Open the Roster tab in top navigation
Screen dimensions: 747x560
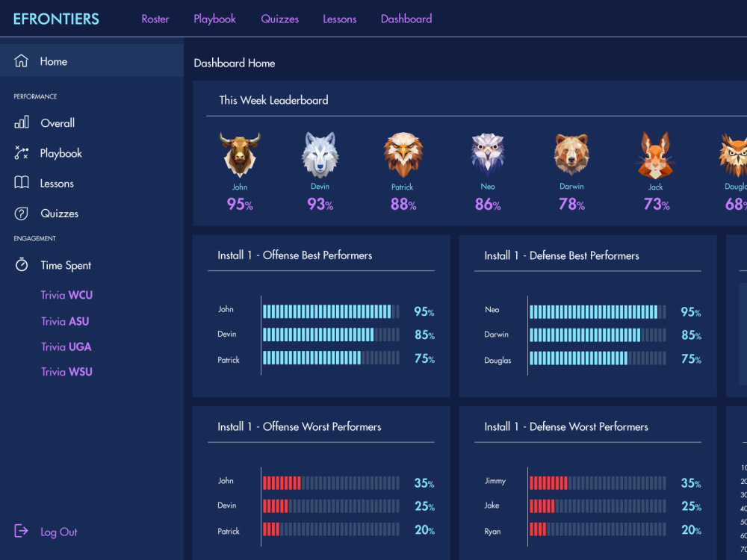click(x=155, y=19)
